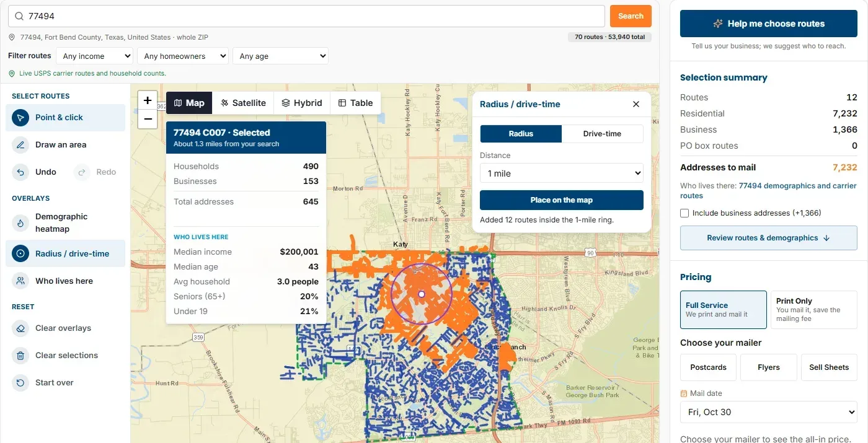Zoom in the map with plus button
The width and height of the screenshot is (868, 443).
(x=148, y=100)
